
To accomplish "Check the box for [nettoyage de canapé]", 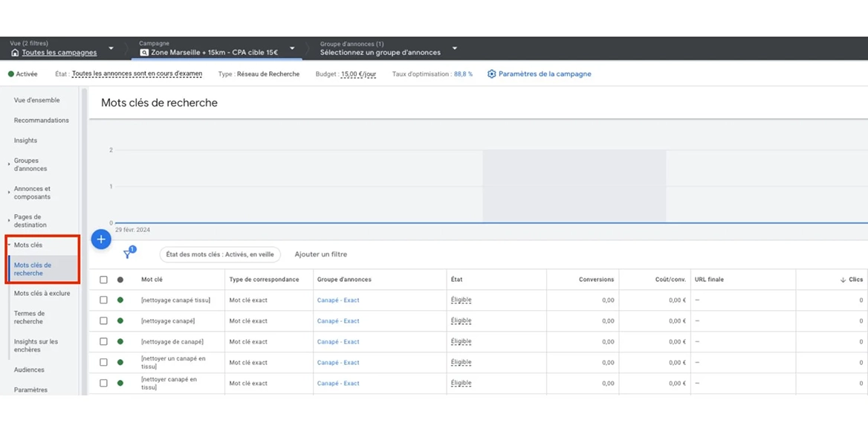I will 103,342.
